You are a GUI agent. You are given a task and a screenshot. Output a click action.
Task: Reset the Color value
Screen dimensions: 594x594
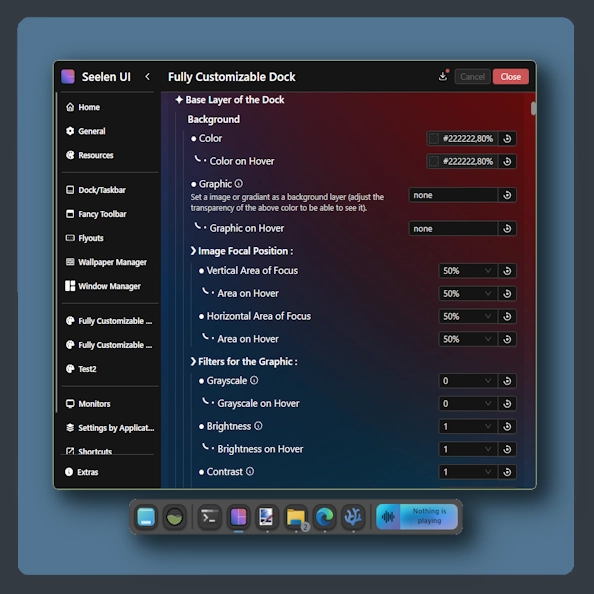507,139
